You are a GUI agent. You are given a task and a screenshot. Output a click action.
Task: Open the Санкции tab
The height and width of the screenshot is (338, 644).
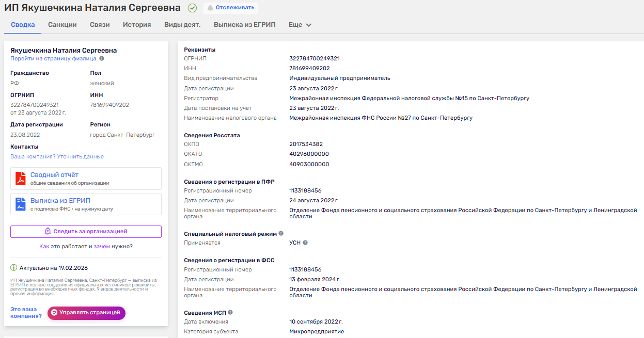pyautogui.click(x=62, y=25)
